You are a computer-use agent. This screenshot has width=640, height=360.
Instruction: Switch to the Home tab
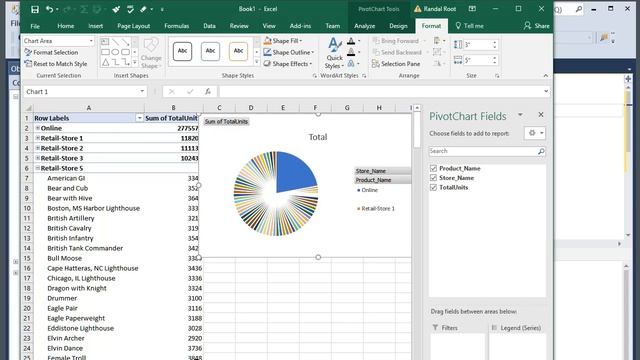point(66,26)
